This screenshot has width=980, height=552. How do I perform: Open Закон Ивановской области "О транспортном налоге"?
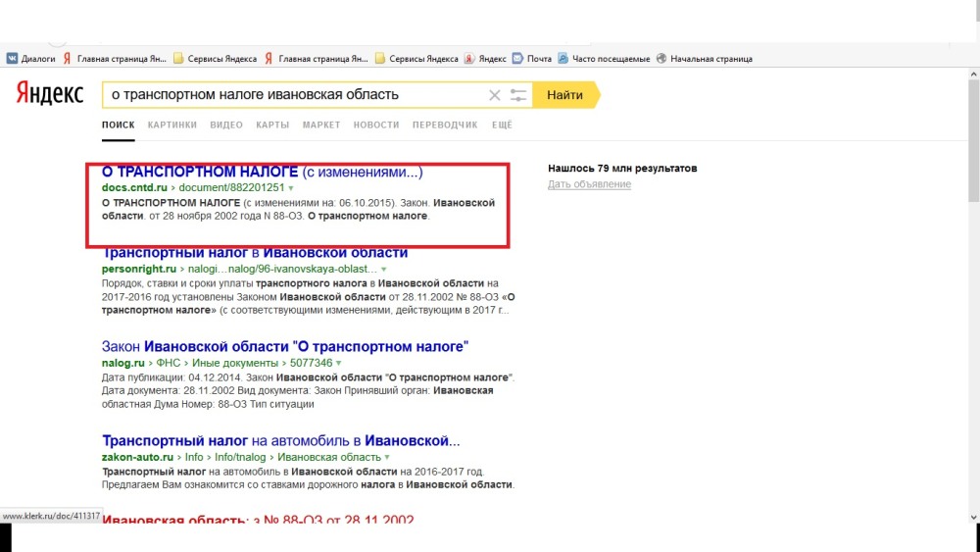285,346
